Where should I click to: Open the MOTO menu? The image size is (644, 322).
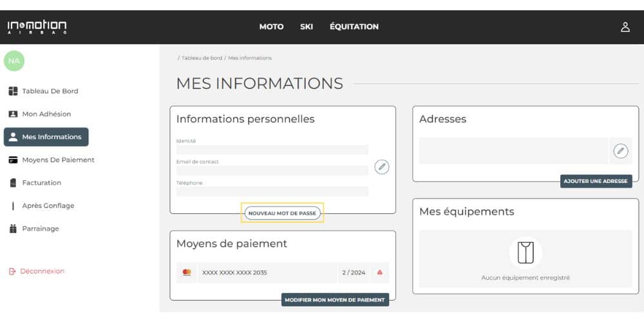[x=272, y=26]
